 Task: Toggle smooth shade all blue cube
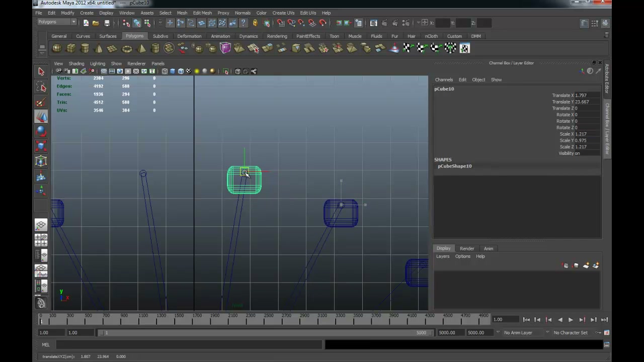(x=173, y=71)
